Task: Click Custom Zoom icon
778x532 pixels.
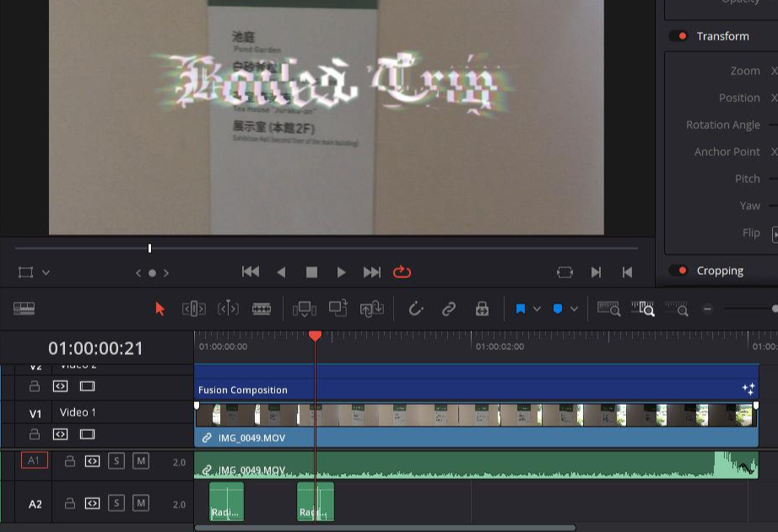Action: click(x=677, y=309)
